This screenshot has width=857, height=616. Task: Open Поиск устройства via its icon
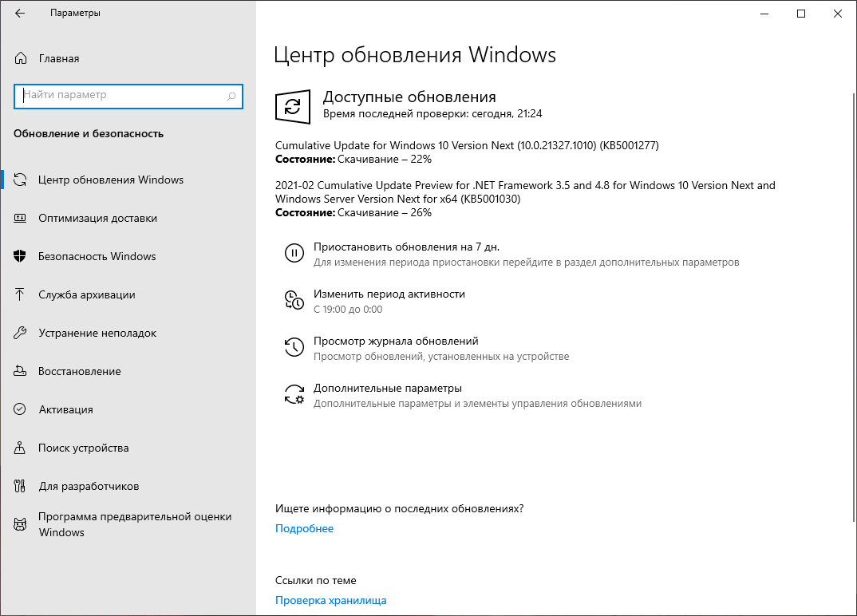(21, 448)
